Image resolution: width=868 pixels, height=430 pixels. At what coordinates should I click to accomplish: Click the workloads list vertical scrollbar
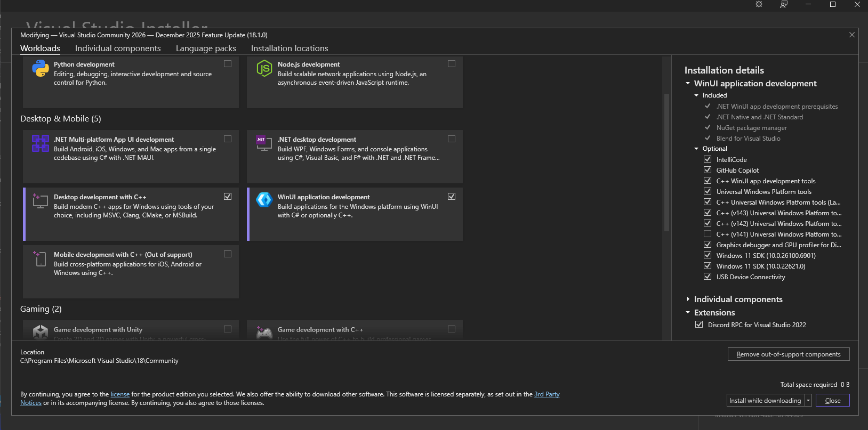tap(666, 163)
